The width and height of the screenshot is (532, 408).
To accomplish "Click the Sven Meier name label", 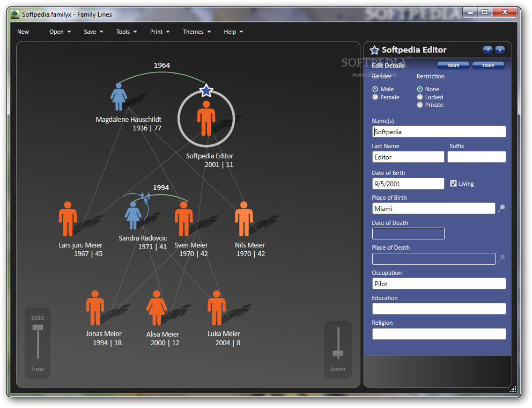I will point(191,245).
